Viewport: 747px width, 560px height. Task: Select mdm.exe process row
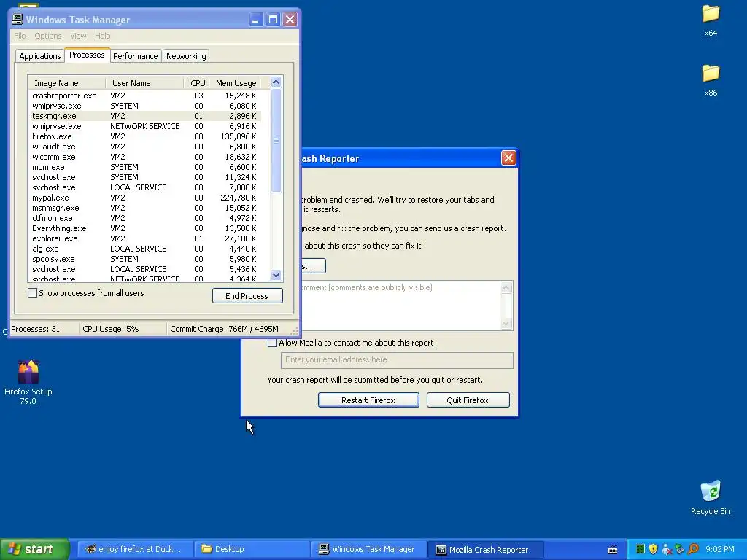point(144,167)
